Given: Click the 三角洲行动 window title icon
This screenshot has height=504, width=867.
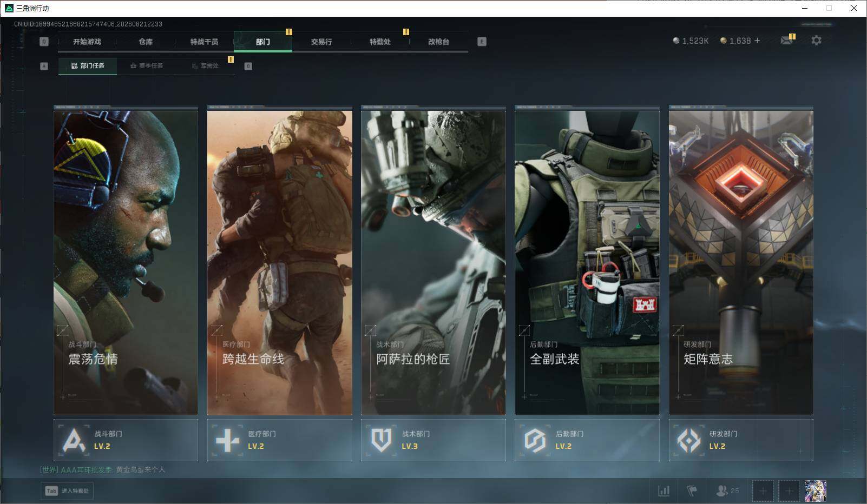Looking at the screenshot, I should point(9,8).
